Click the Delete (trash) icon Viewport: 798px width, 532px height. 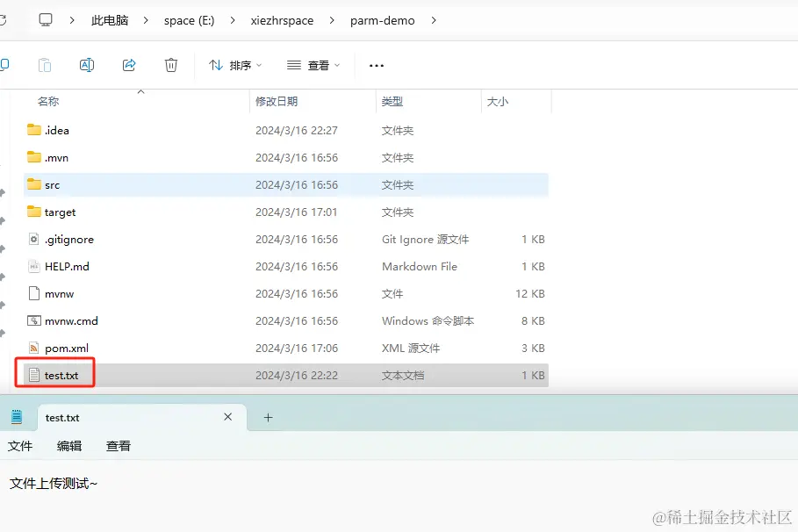pyautogui.click(x=170, y=65)
